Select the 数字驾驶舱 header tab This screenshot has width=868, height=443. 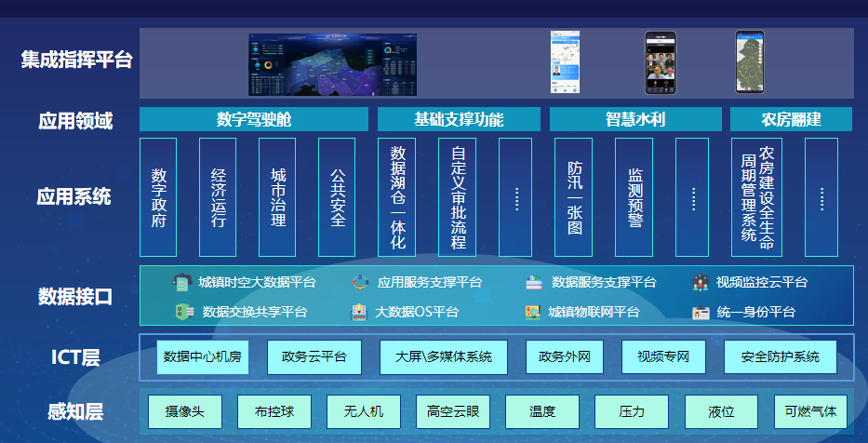pos(254,120)
